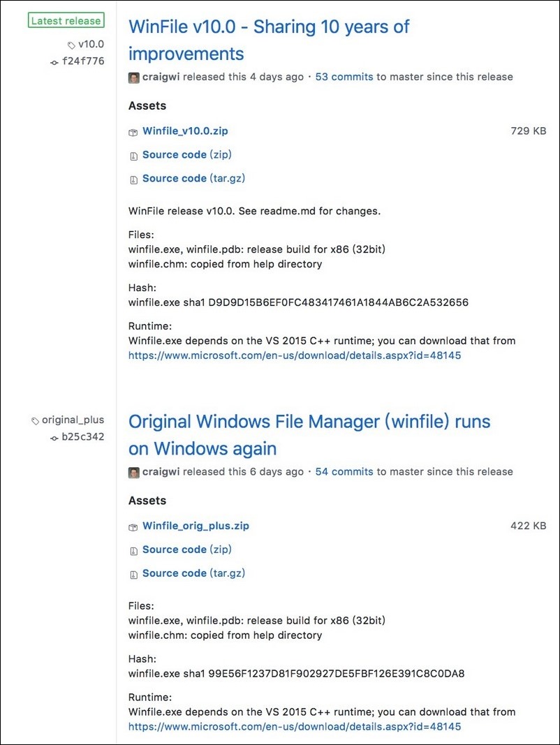Click the b25c342 commit icon
Screen dimensions: 560x745
coord(54,438)
